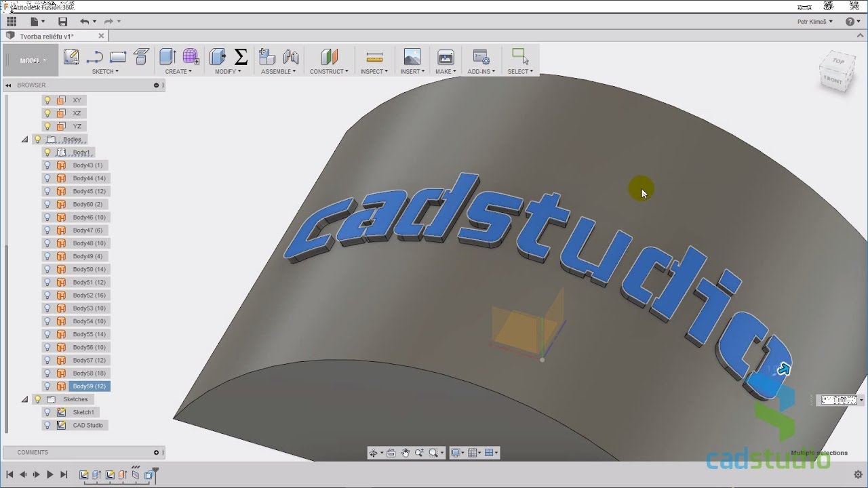This screenshot has width=868, height=488.
Task: Go to timeline start
Action: point(9,475)
